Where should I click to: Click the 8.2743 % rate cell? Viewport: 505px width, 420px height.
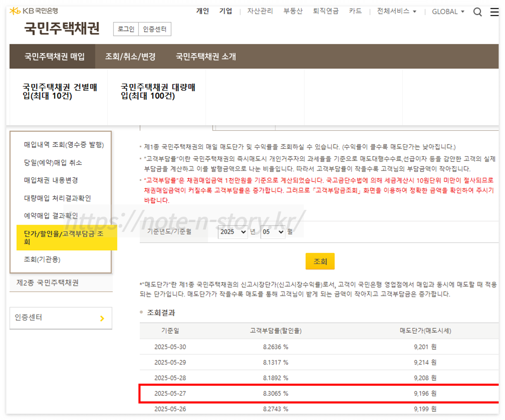[276, 409]
